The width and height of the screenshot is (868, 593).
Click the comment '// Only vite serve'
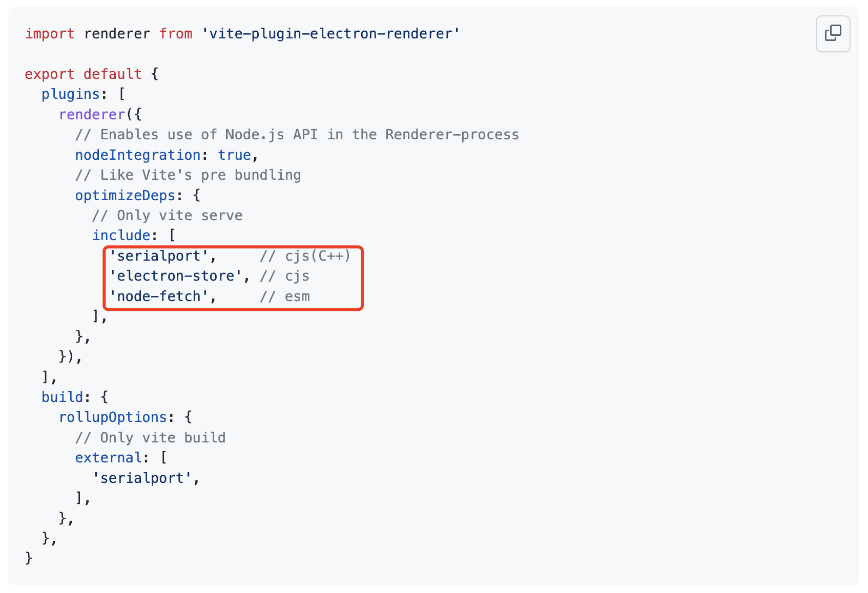[167, 215]
